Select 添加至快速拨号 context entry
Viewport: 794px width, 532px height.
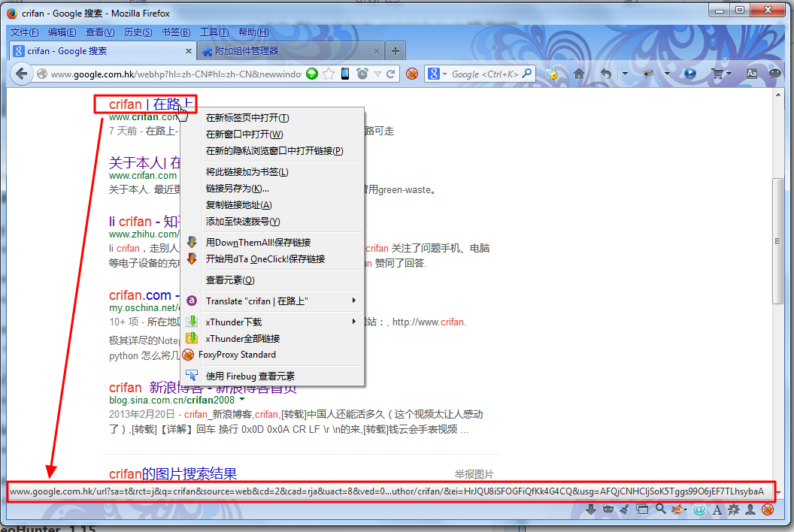[272, 222]
